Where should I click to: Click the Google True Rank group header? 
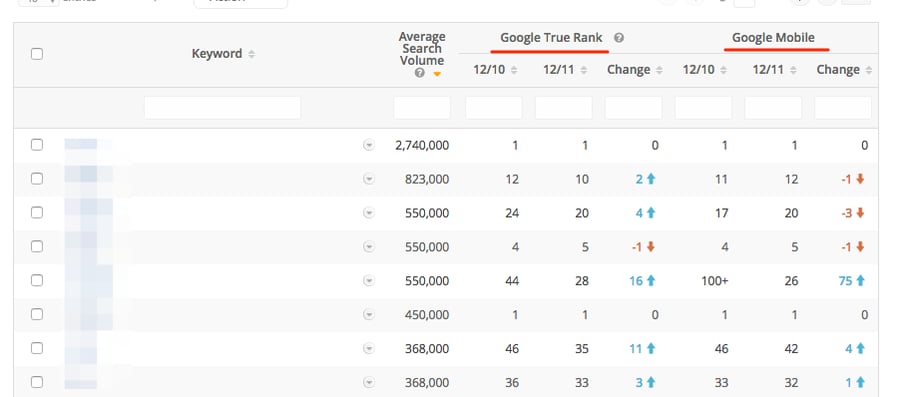tap(551, 38)
